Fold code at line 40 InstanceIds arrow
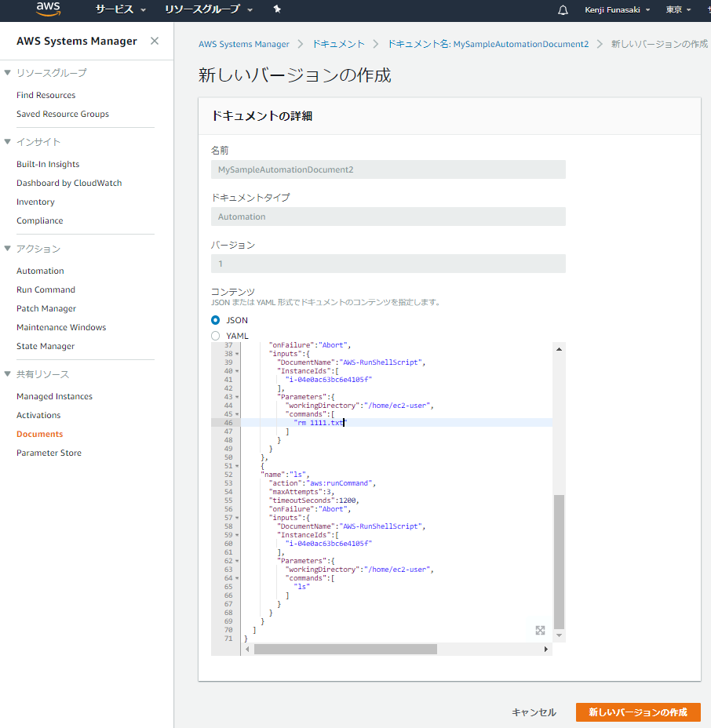 point(237,371)
